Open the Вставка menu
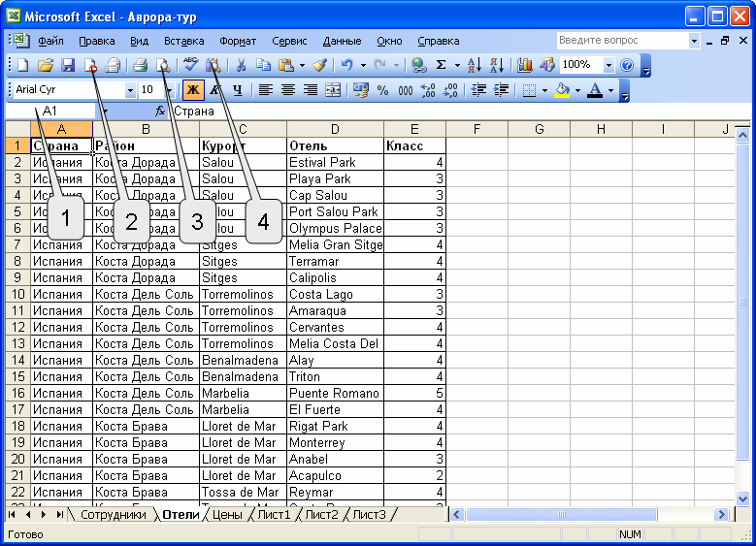This screenshot has height=546, width=756. [x=184, y=41]
